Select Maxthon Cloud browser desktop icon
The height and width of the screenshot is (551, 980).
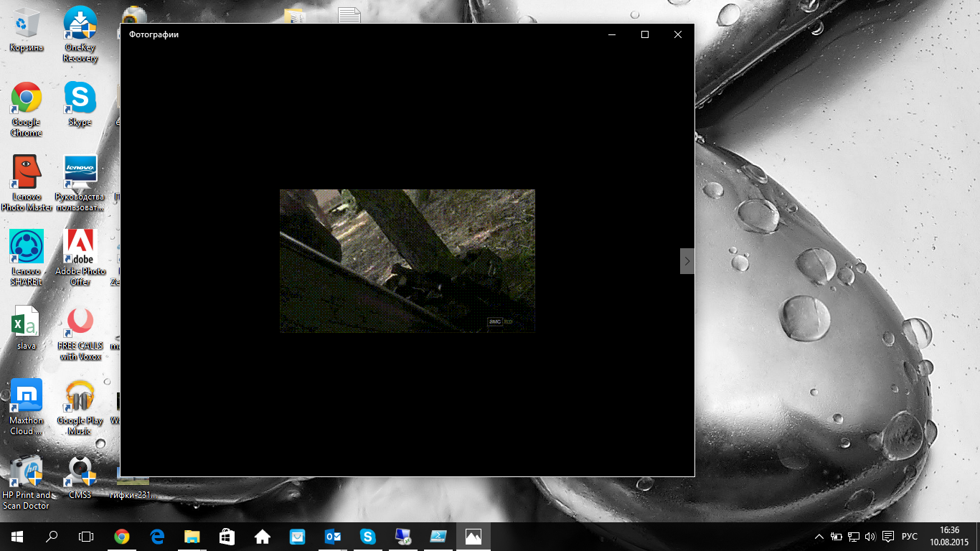[27, 408]
